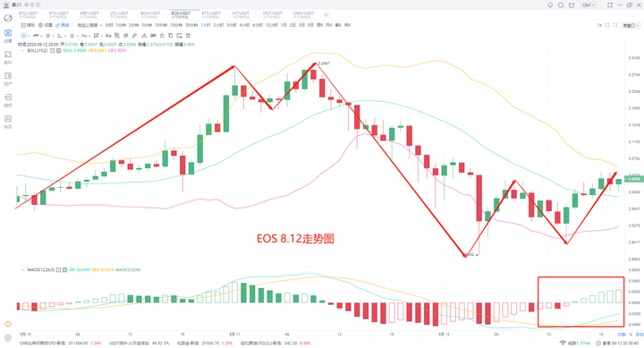Collapse the MACD(12,26,9) indicator chevron
The height and width of the screenshot is (348, 644).
[x=22, y=270]
